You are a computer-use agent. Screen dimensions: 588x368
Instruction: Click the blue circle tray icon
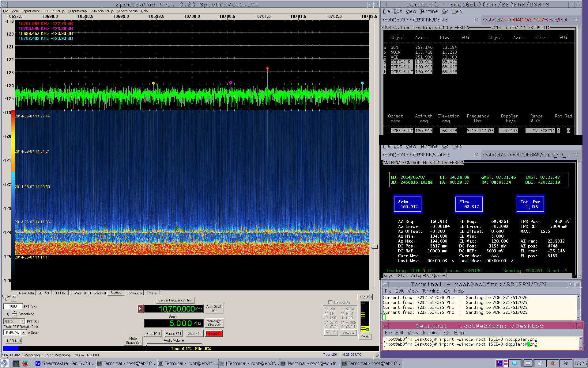[514, 363]
